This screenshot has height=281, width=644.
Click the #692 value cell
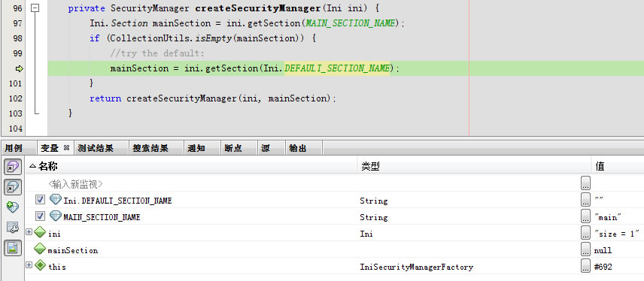(x=603, y=267)
